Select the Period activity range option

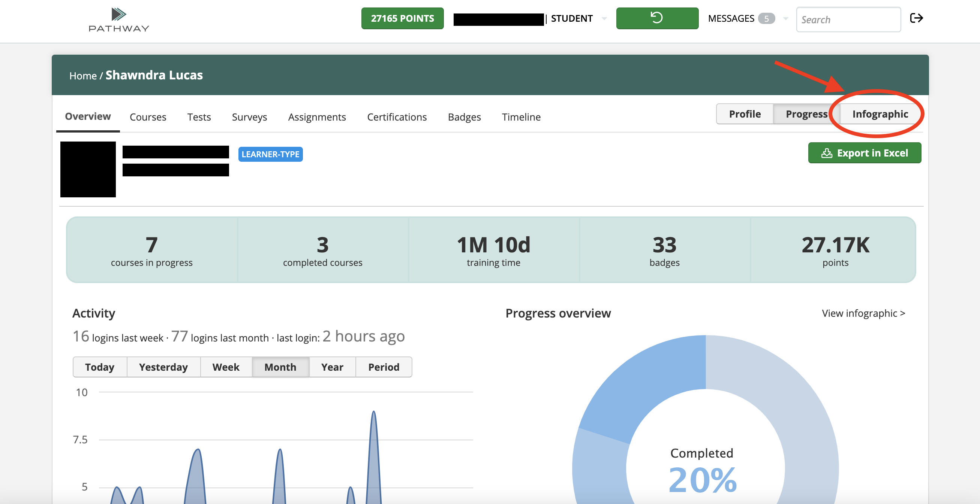[384, 367]
